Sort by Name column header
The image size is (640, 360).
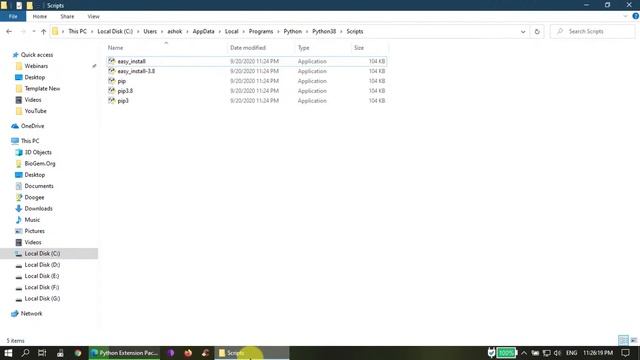click(115, 48)
